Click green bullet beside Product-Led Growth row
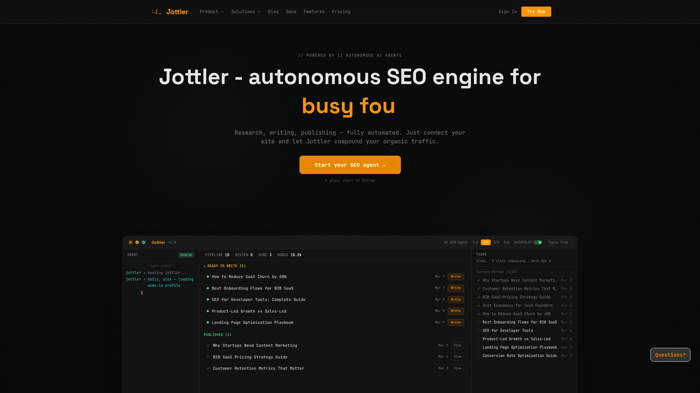 (208, 311)
